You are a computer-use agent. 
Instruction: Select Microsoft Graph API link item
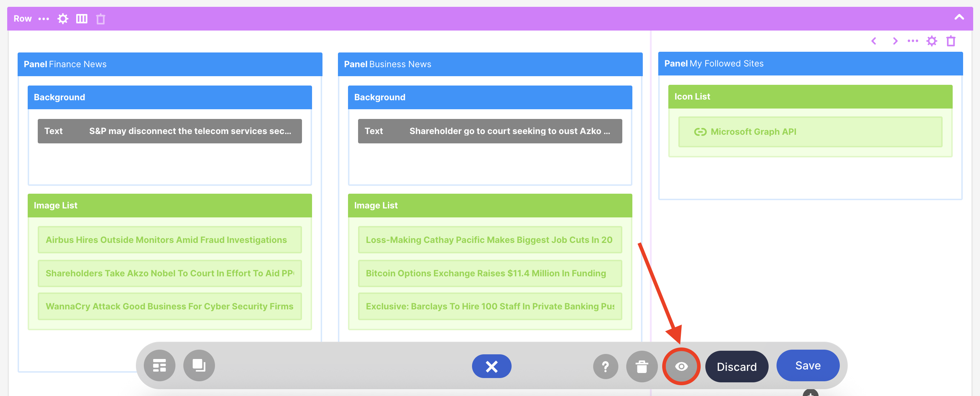753,132
